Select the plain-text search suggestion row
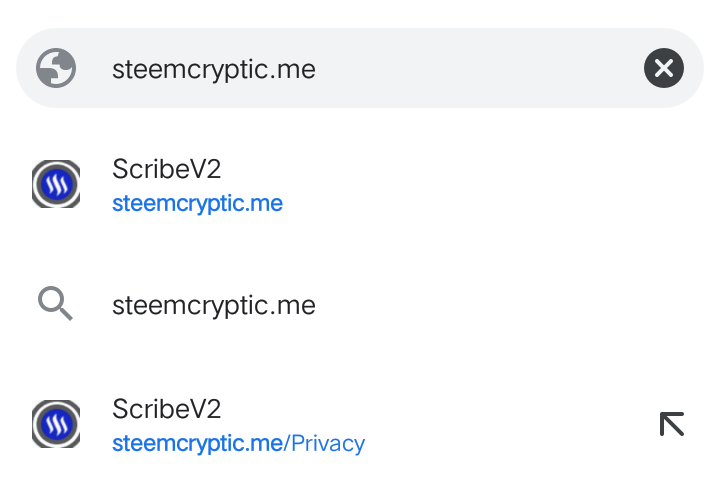Image resolution: width=719 pixels, height=479 pixels. 360,304
